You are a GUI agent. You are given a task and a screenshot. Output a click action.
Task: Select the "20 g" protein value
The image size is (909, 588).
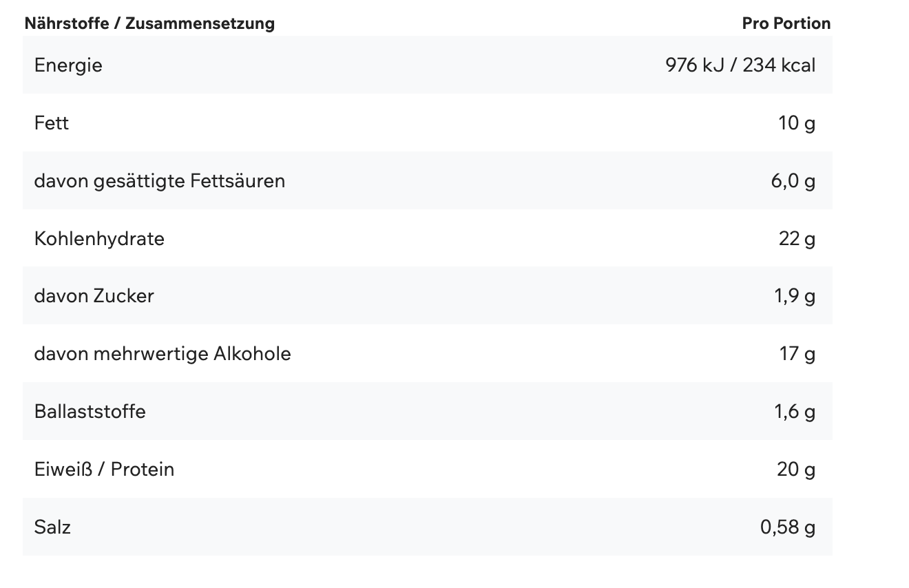click(x=796, y=470)
